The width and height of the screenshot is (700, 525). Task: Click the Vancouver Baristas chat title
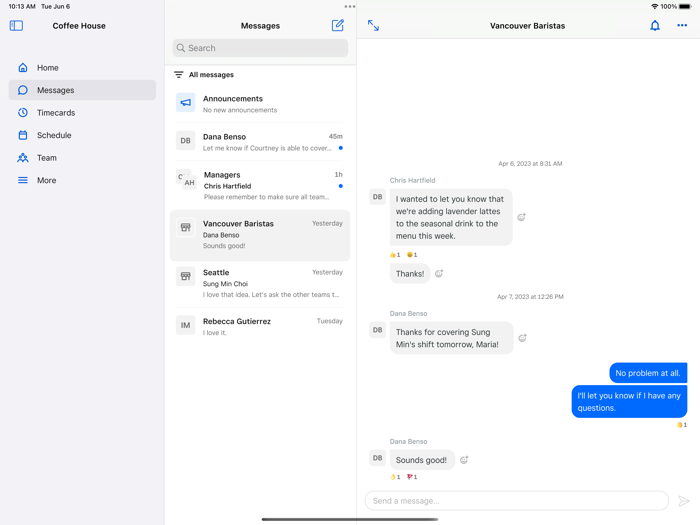click(527, 26)
